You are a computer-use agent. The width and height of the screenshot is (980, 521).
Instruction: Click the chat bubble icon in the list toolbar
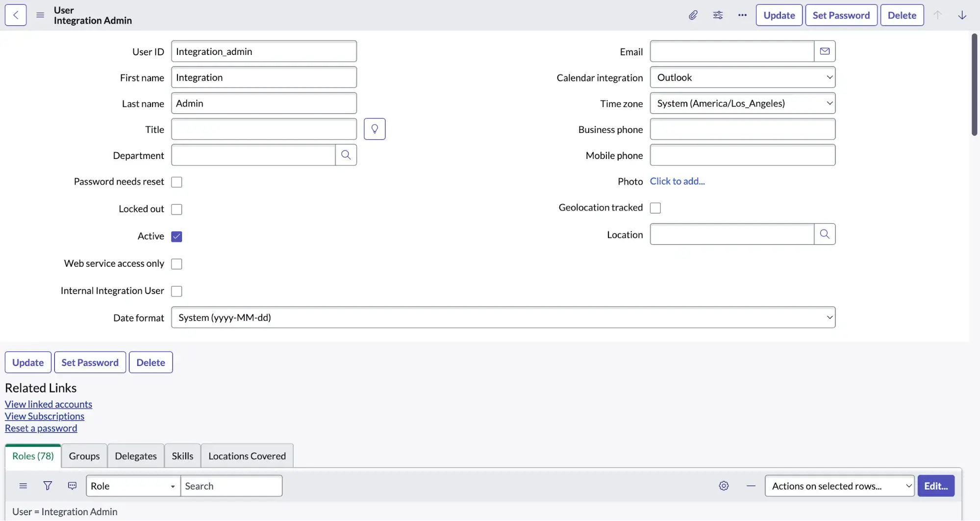72,485
